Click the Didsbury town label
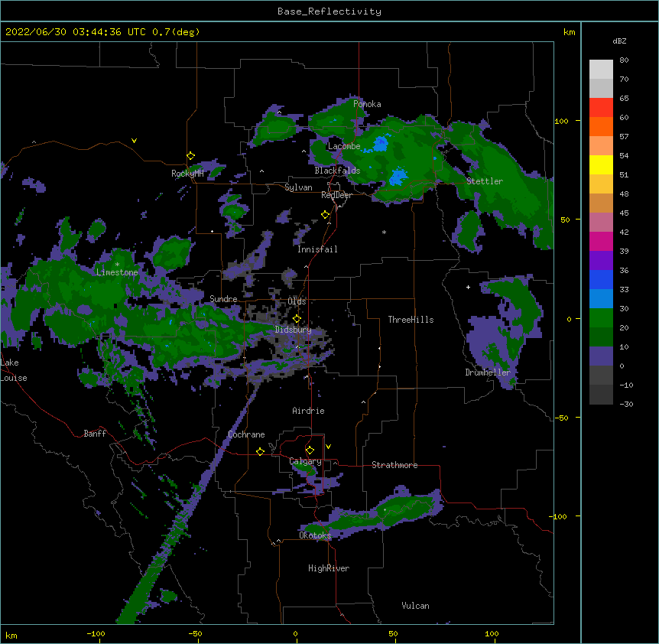Image resolution: width=659 pixels, height=644 pixels. point(294,330)
